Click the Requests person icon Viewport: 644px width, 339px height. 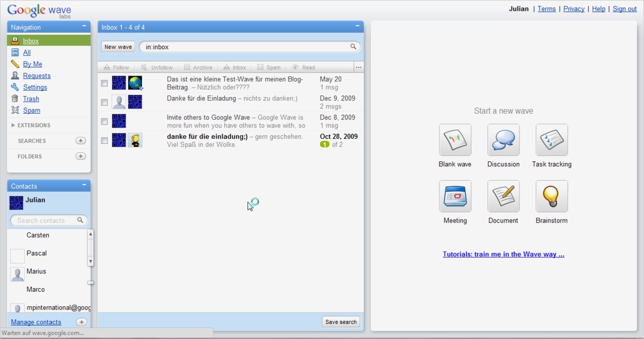(x=15, y=76)
